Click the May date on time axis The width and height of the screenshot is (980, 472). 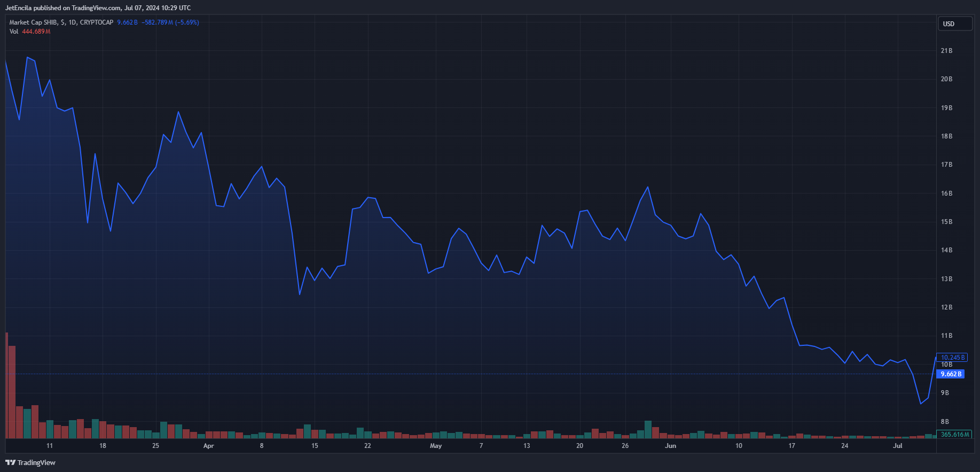click(x=436, y=446)
